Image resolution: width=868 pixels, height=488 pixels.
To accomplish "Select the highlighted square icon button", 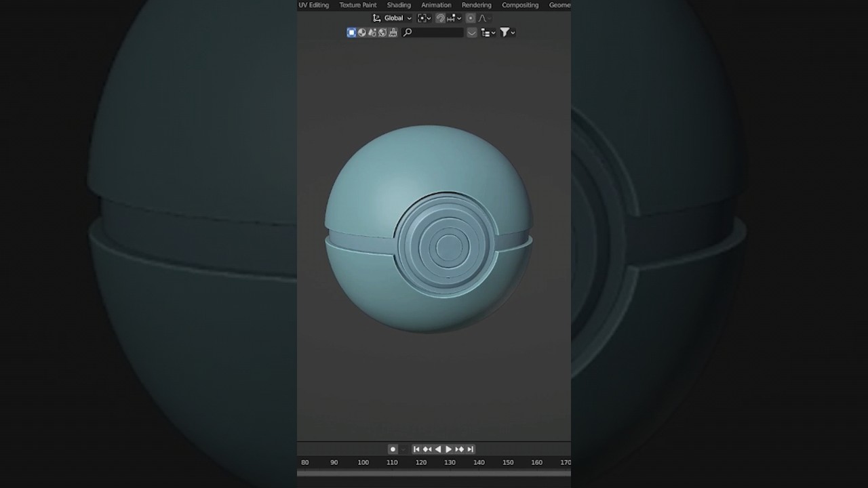I will (x=351, y=33).
